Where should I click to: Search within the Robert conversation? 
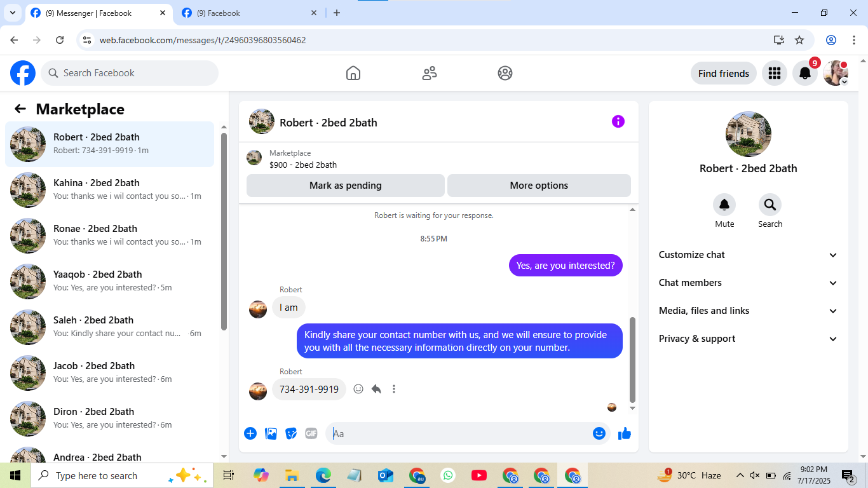[770, 205]
